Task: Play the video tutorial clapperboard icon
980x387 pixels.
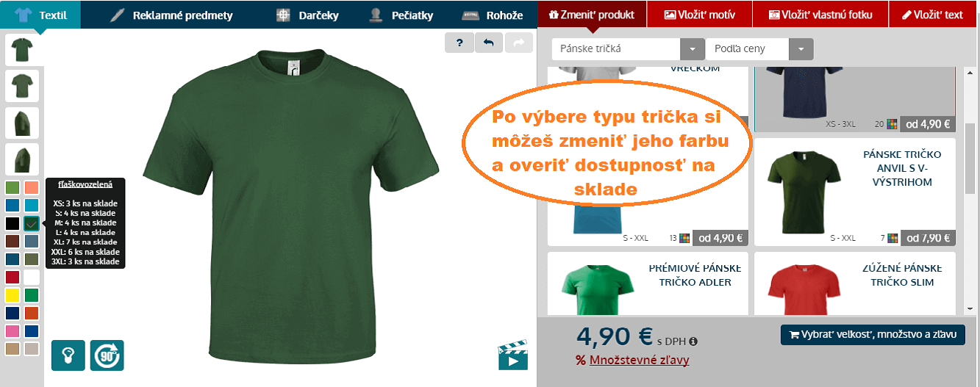Action: point(513,355)
